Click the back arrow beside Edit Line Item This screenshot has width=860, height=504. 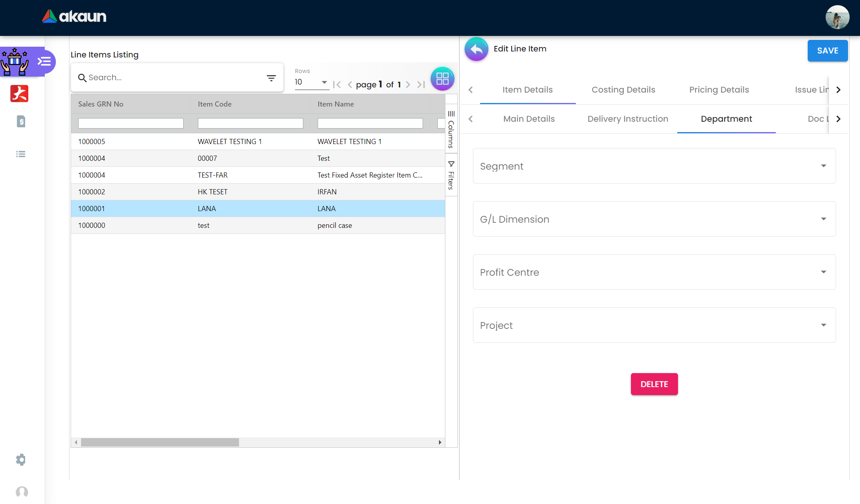(476, 49)
